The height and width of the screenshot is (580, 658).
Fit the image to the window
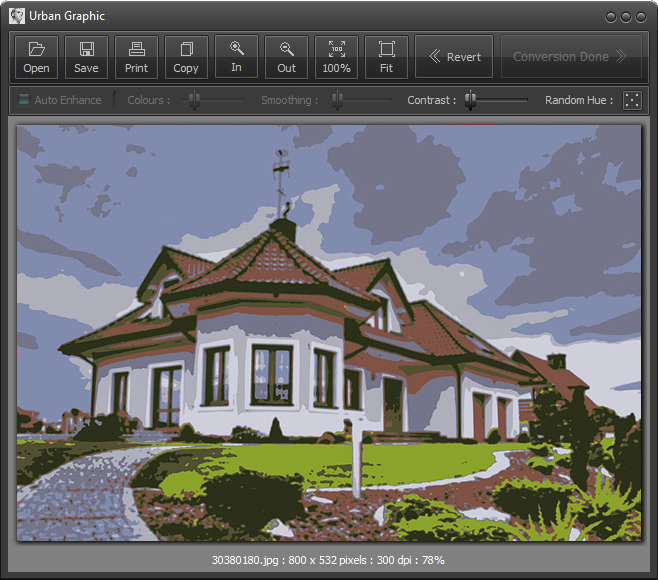pos(386,57)
